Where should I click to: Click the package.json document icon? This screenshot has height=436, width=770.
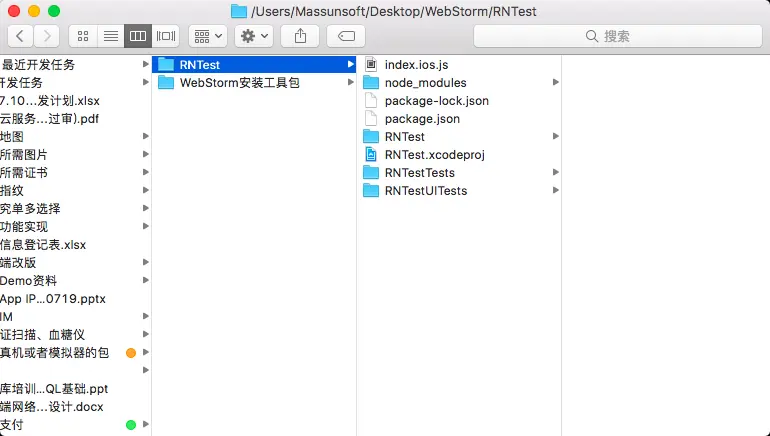pos(371,119)
